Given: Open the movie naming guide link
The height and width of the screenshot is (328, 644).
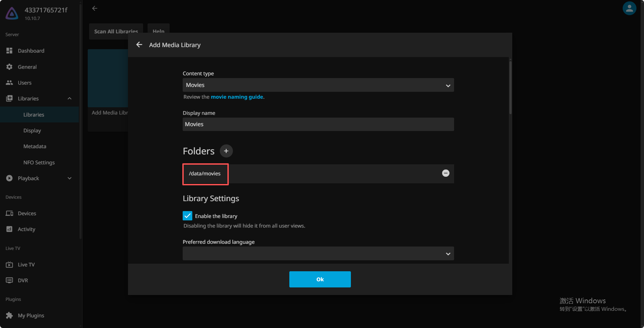Looking at the screenshot, I should point(237,97).
